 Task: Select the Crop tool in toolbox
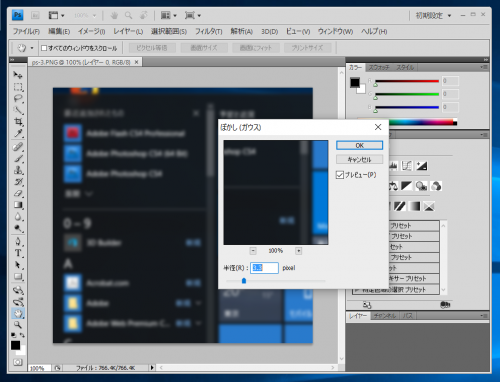(18, 121)
